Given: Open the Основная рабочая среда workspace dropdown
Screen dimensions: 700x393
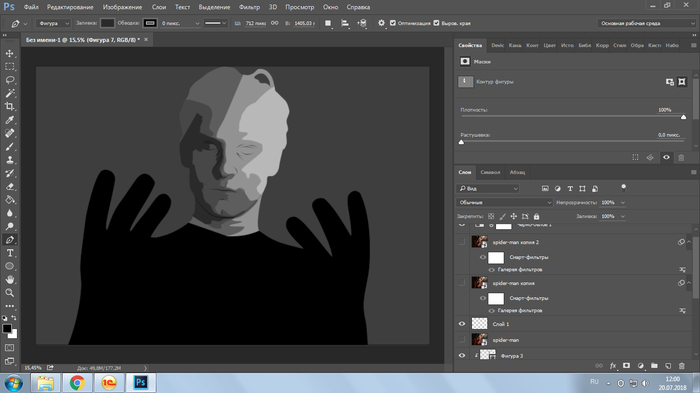Looking at the screenshot, I should point(646,23).
